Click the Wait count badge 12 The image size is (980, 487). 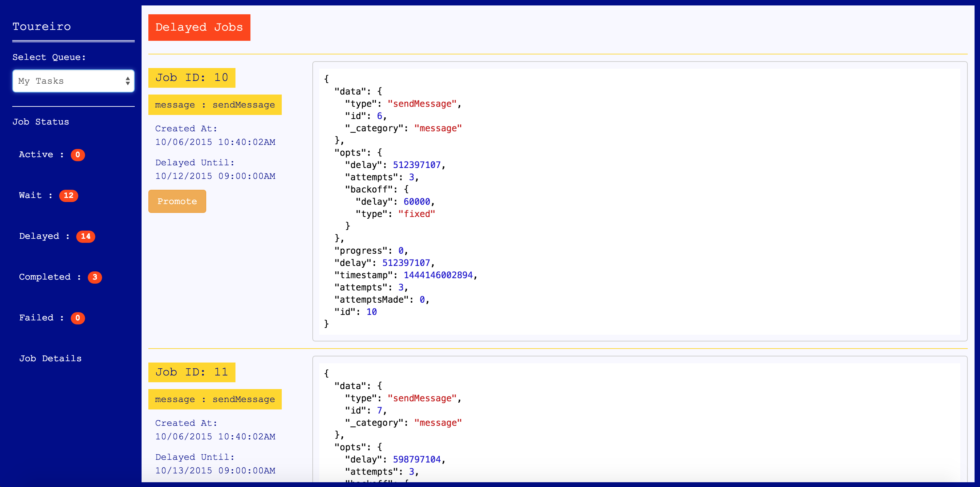pos(68,196)
